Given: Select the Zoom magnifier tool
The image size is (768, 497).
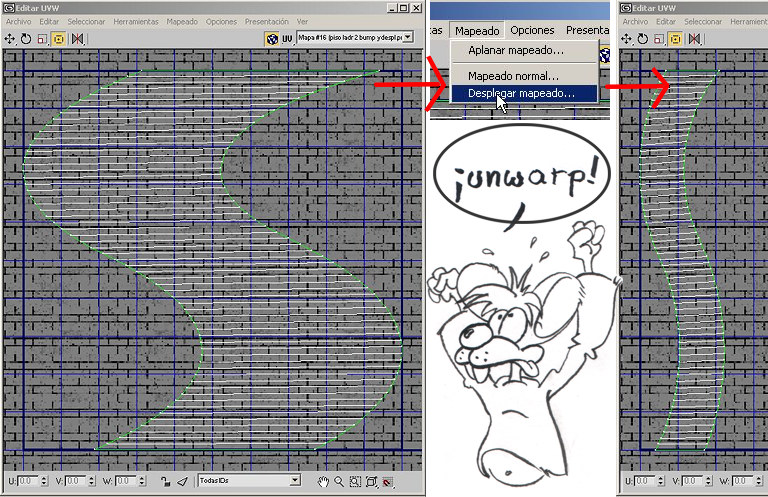Looking at the screenshot, I should (339, 482).
